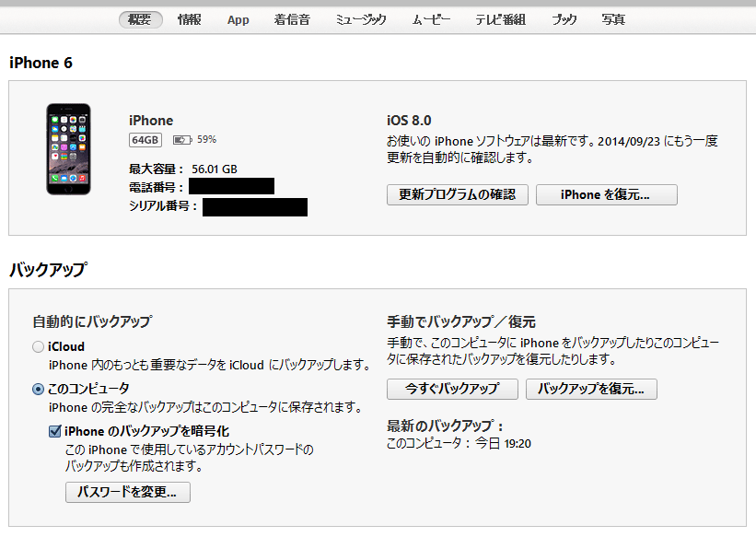Switch to the テレビ番組 tab

click(500, 19)
